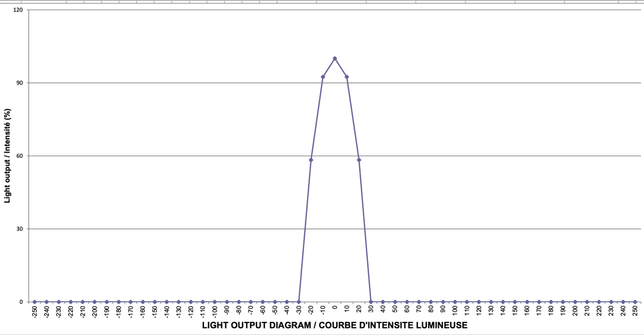Click the x-axis label 150

515,310
